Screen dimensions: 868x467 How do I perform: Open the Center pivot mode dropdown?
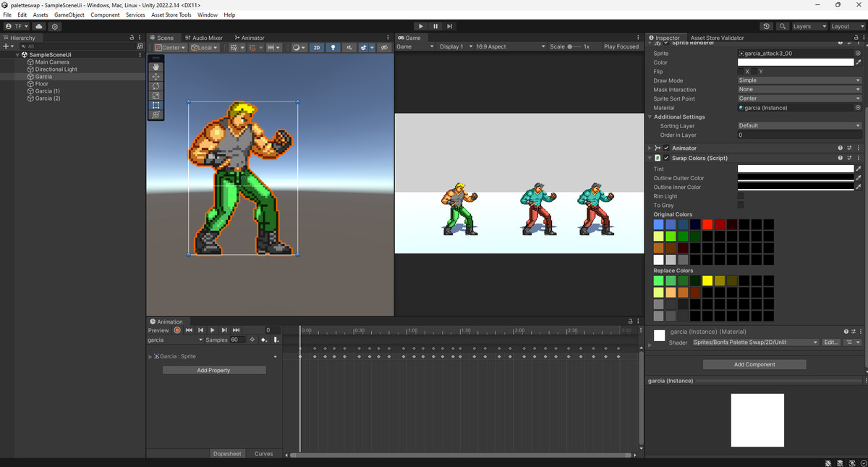click(169, 48)
